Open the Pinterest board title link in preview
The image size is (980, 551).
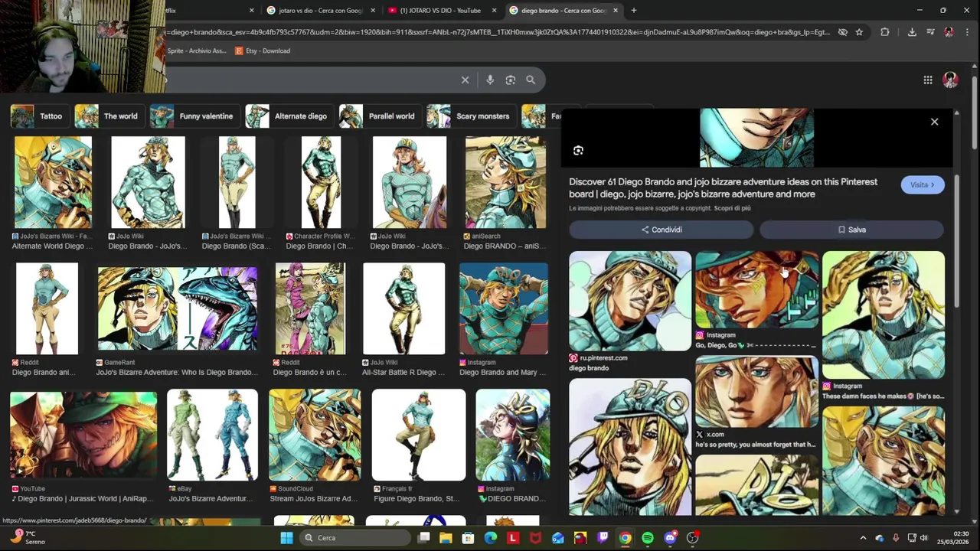(x=723, y=188)
